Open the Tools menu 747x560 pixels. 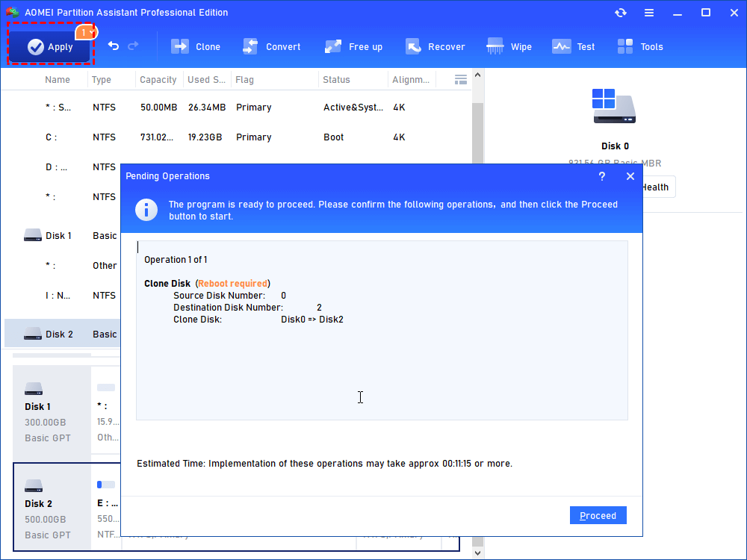(x=640, y=46)
